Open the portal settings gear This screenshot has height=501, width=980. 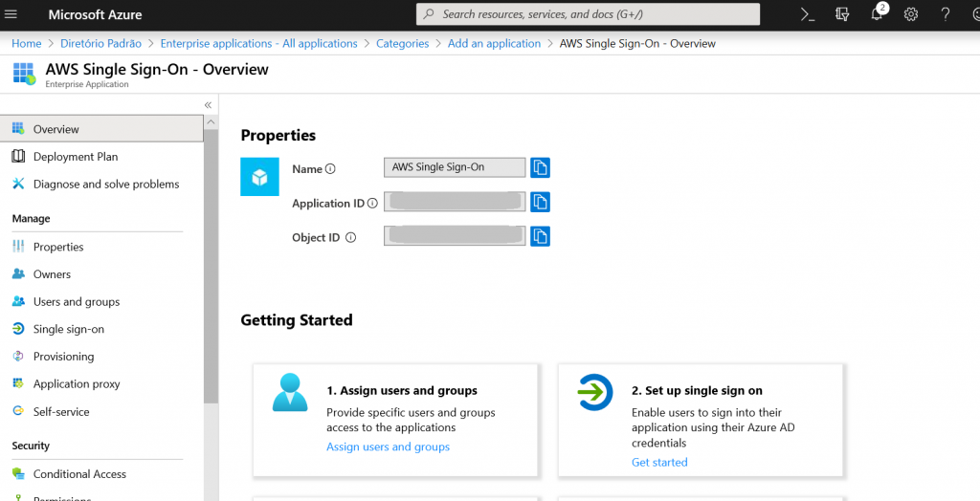click(911, 14)
